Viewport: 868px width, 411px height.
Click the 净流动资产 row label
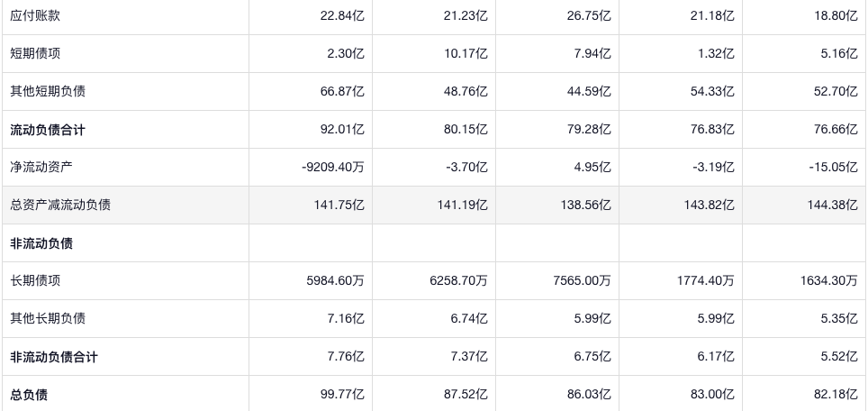[x=41, y=167]
